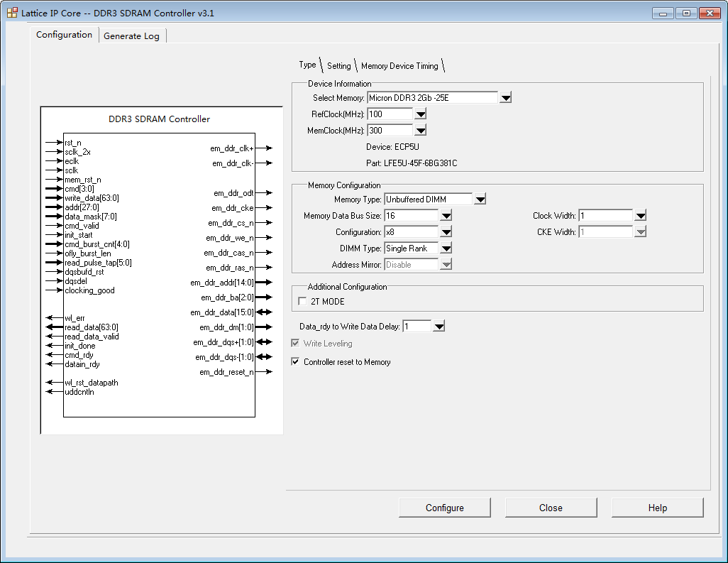The width and height of the screenshot is (728, 563).
Task: Open the Memory Device Timing sub-tab
Action: point(399,66)
